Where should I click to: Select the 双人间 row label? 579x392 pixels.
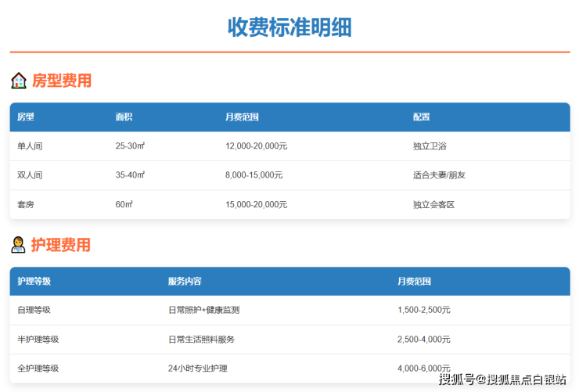point(30,175)
